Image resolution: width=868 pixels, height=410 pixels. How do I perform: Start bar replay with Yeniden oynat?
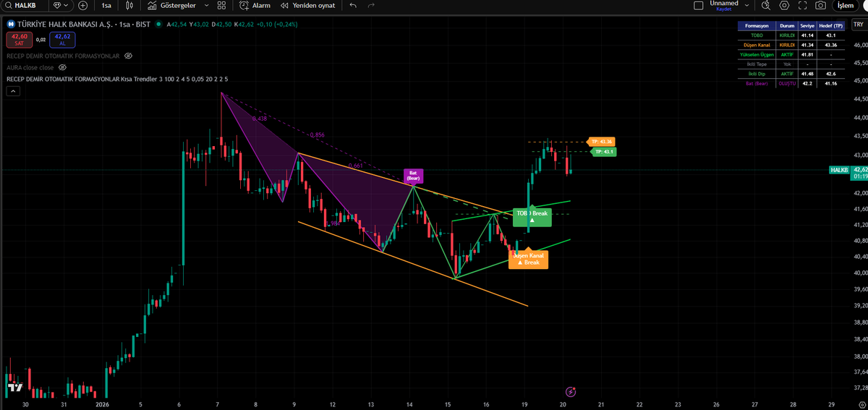tap(307, 5)
